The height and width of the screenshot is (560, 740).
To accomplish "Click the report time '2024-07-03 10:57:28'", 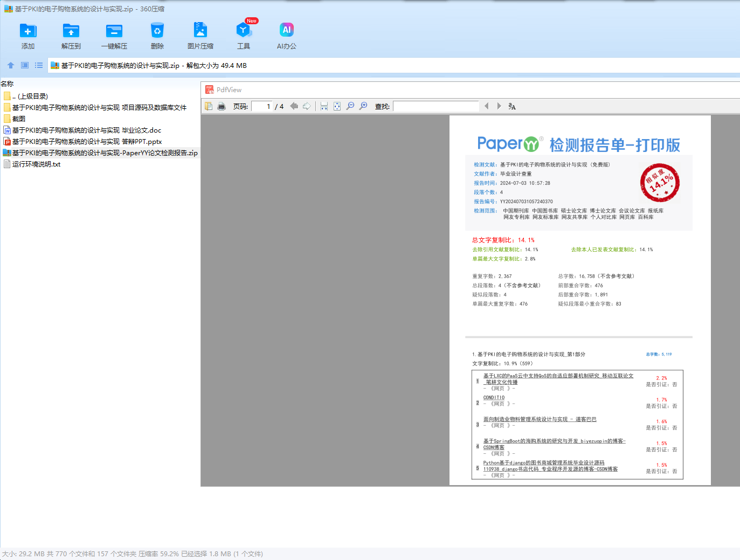I will (525, 183).
